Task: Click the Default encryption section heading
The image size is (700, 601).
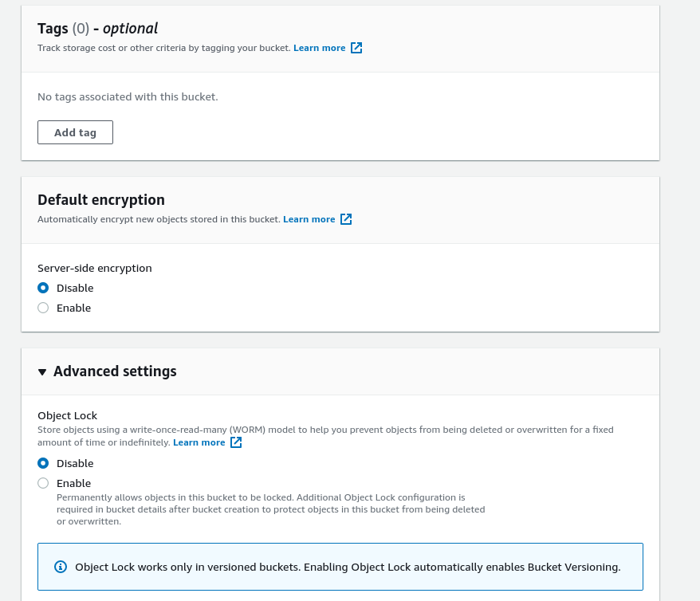Action: pyautogui.click(x=101, y=200)
